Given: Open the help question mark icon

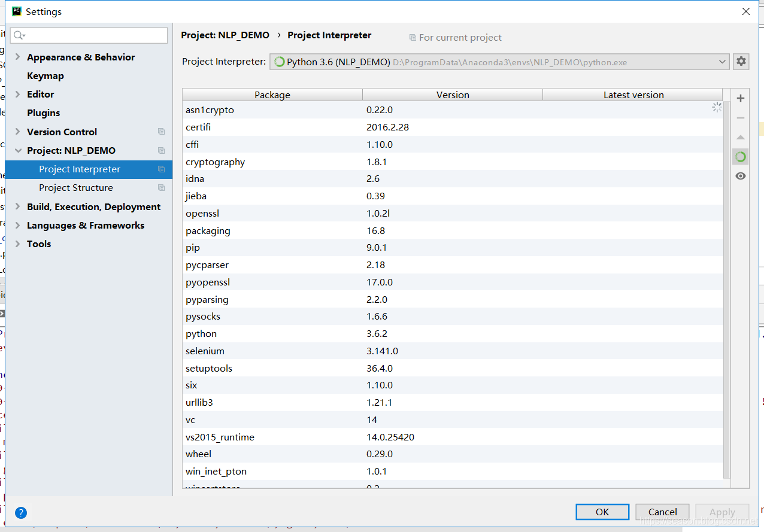Looking at the screenshot, I should [x=21, y=513].
